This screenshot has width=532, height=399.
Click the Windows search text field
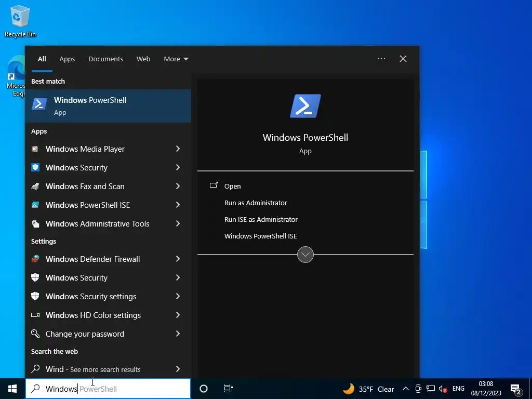[108, 389]
